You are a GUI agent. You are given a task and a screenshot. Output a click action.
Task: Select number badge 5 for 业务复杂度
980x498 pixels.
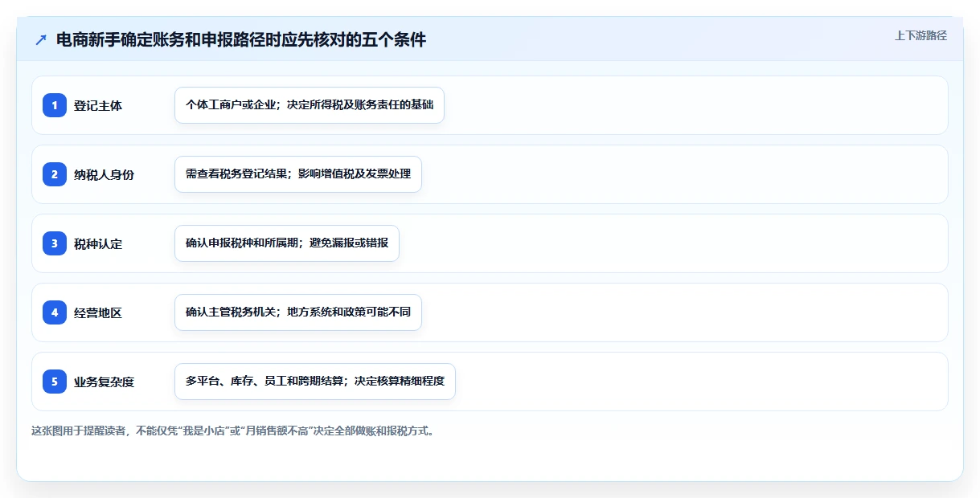click(x=55, y=382)
